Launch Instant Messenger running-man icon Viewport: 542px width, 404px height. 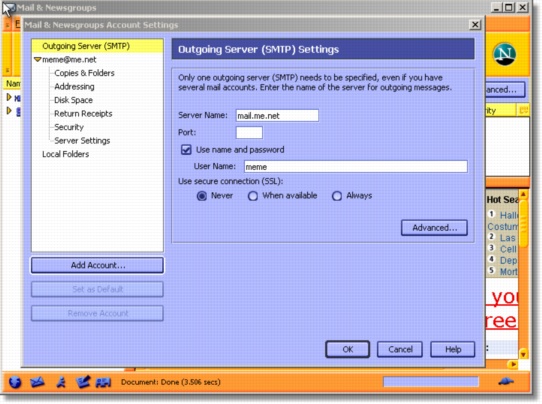tap(61, 382)
